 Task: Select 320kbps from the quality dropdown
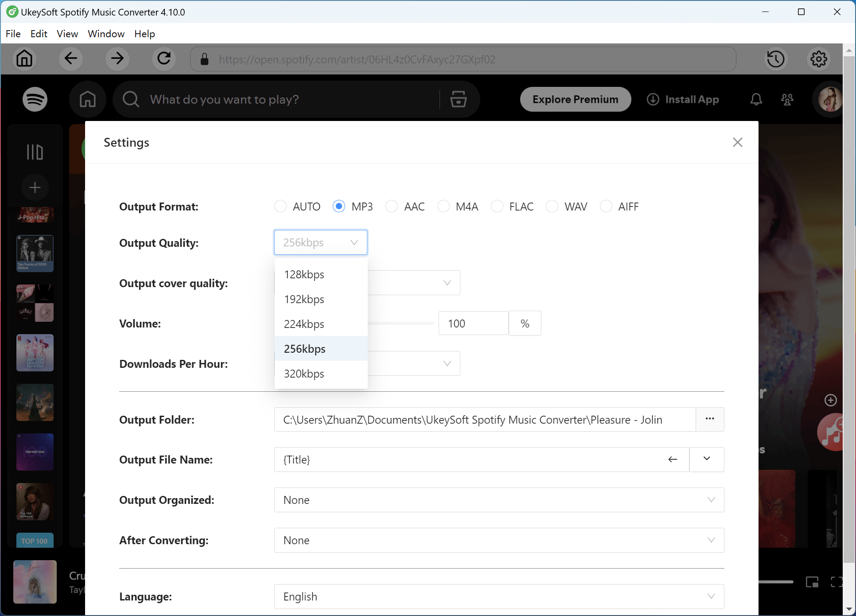(x=304, y=374)
